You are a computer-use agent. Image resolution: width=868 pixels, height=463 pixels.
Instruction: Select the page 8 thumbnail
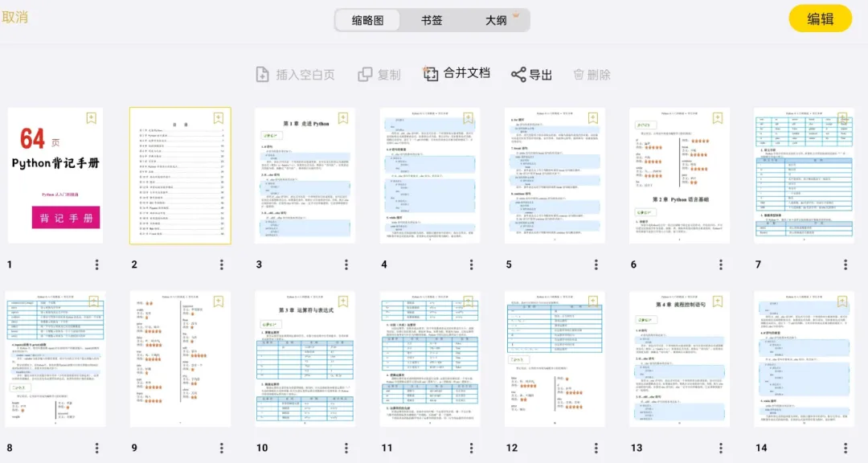(55, 359)
